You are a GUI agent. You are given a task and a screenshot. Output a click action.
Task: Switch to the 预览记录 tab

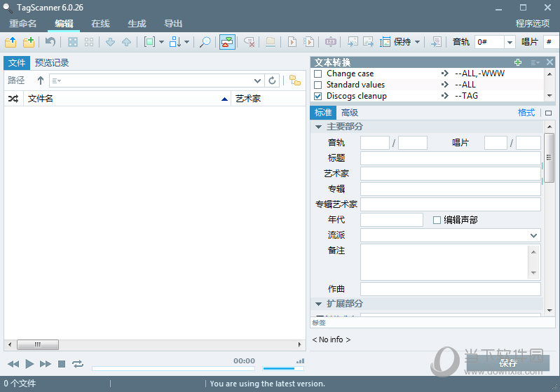pos(52,63)
